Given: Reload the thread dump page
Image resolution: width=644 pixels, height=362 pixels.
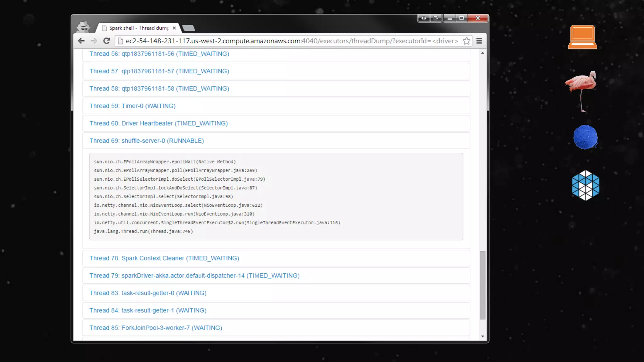Looking at the screenshot, I should tap(107, 41).
